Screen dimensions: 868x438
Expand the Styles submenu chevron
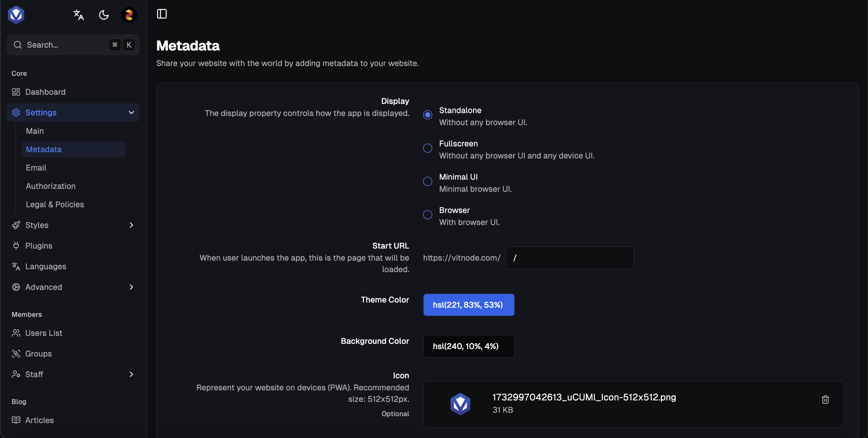pos(131,225)
